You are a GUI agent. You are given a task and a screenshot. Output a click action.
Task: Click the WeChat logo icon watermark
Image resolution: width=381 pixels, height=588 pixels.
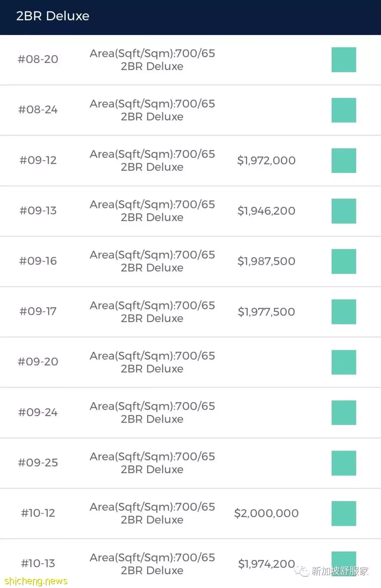coord(302,571)
